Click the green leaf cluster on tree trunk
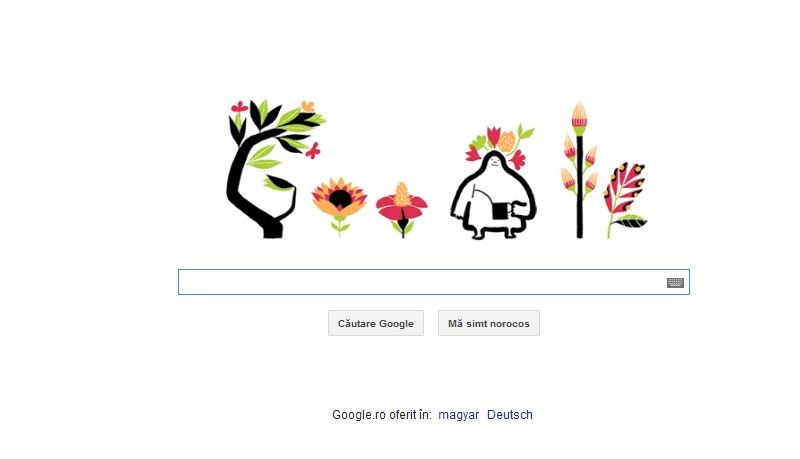Image resolution: width=800 pixels, height=459 pixels. 263,157
